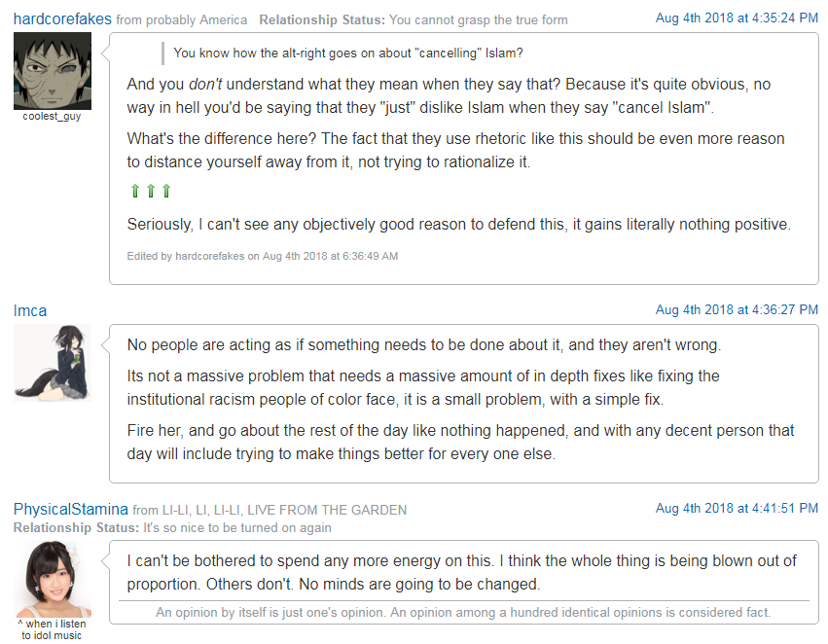Open Imca user profile link
828x644 pixels.
30,310
